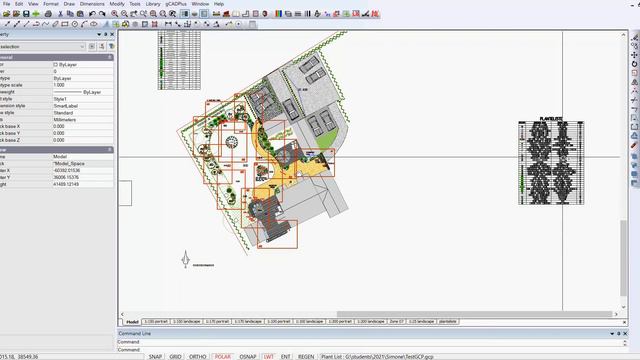Close the Command Line panel

point(625,334)
